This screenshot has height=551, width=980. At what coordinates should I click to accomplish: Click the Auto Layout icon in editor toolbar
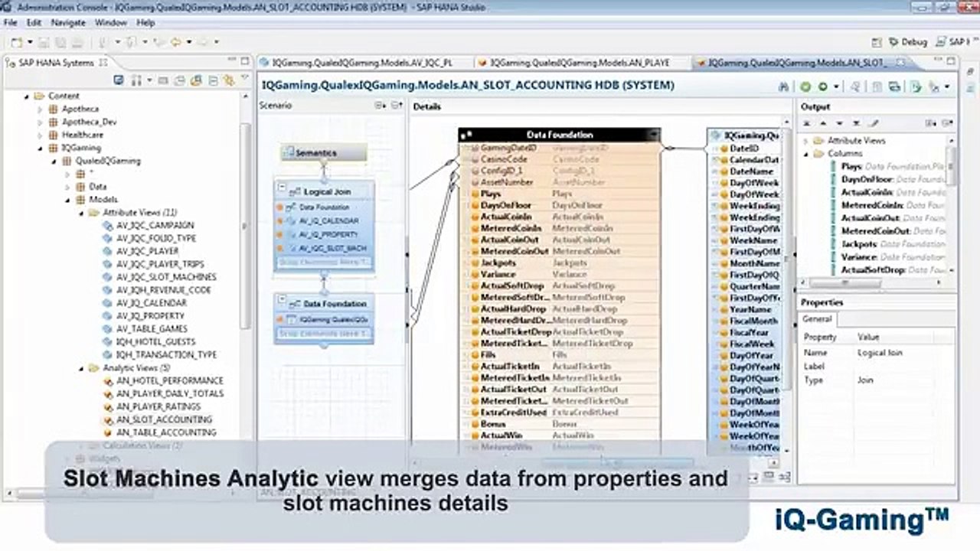[936, 86]
